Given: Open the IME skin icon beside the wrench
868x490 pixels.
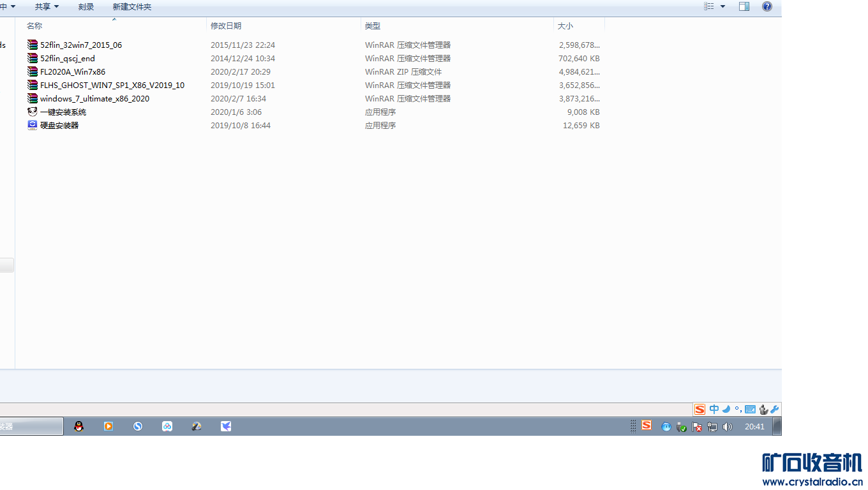Looking at the screenshot, I should tap(763, 410).
